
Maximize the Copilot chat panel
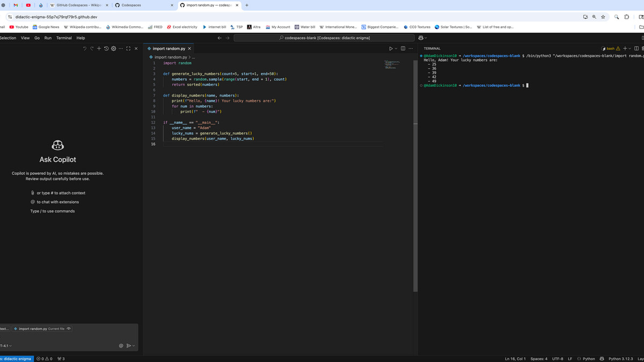[x=128, y=49]
